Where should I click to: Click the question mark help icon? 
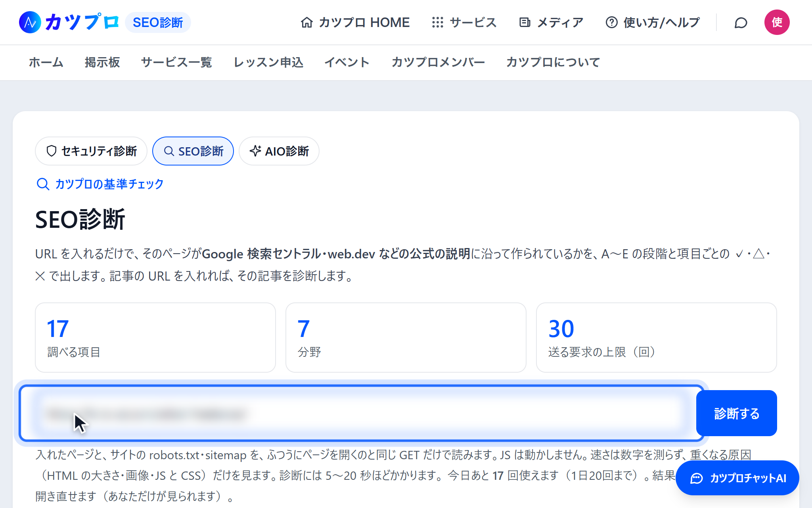(612, 22)
